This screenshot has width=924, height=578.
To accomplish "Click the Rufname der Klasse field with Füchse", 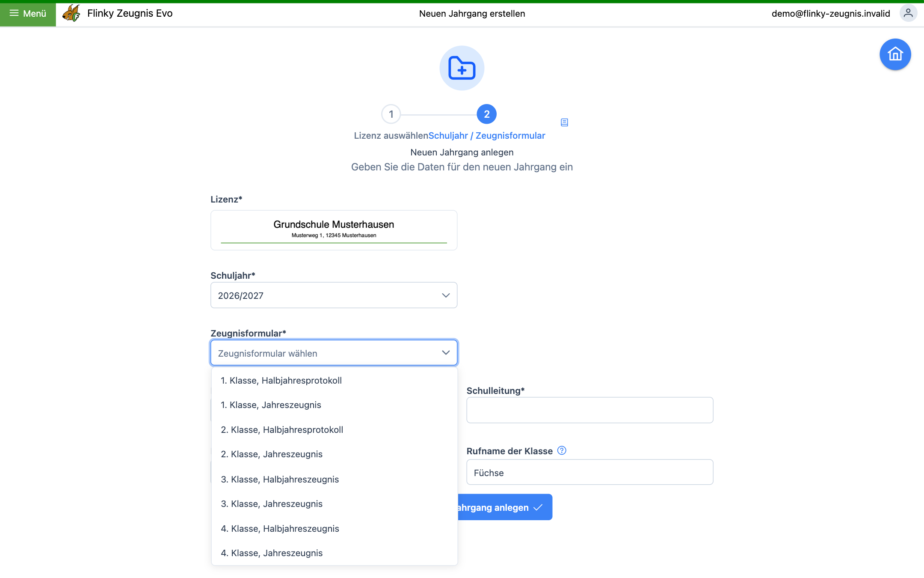I will pyautogui.click(x=589, y=472).
